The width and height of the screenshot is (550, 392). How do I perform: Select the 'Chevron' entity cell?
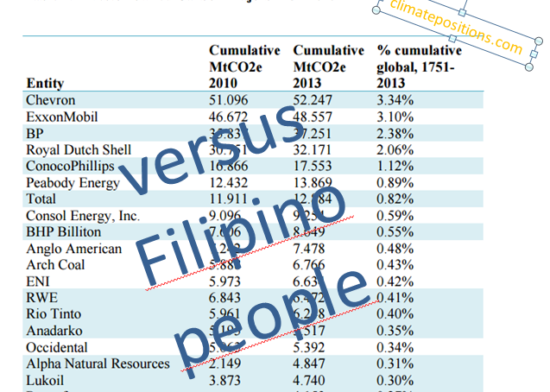[50, 100]
